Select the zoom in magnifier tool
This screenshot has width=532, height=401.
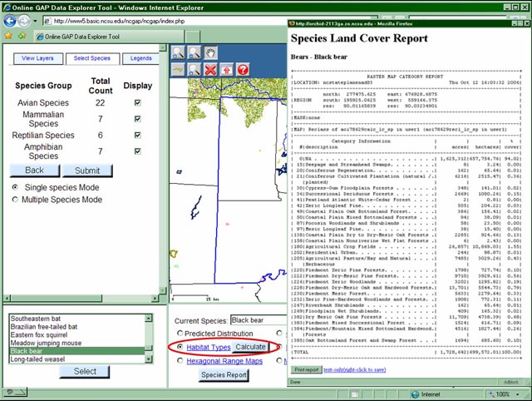click(x=178, y=52)
